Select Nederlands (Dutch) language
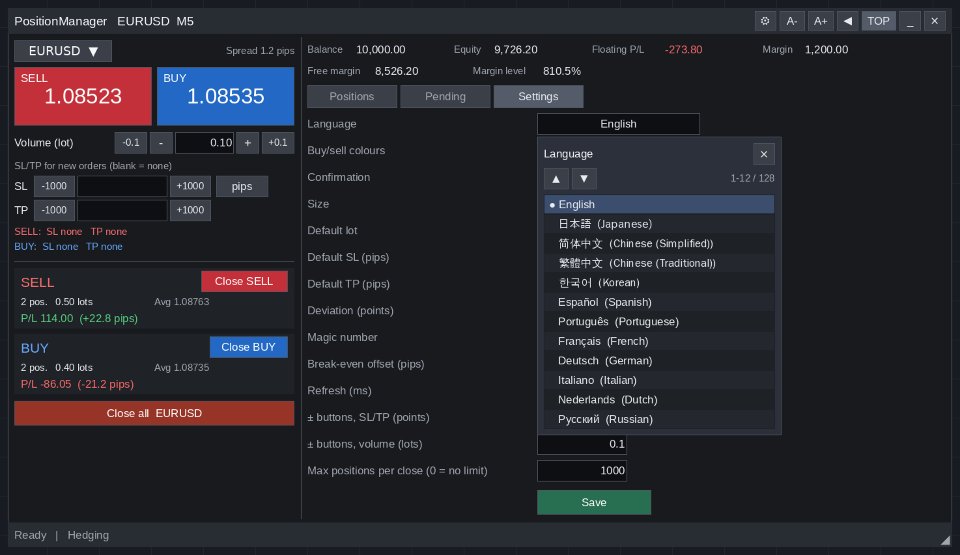 pyautogui.click(x=659, y=400)
